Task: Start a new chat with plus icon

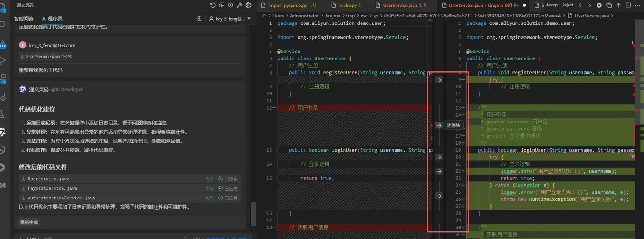Action: point(199,19)
